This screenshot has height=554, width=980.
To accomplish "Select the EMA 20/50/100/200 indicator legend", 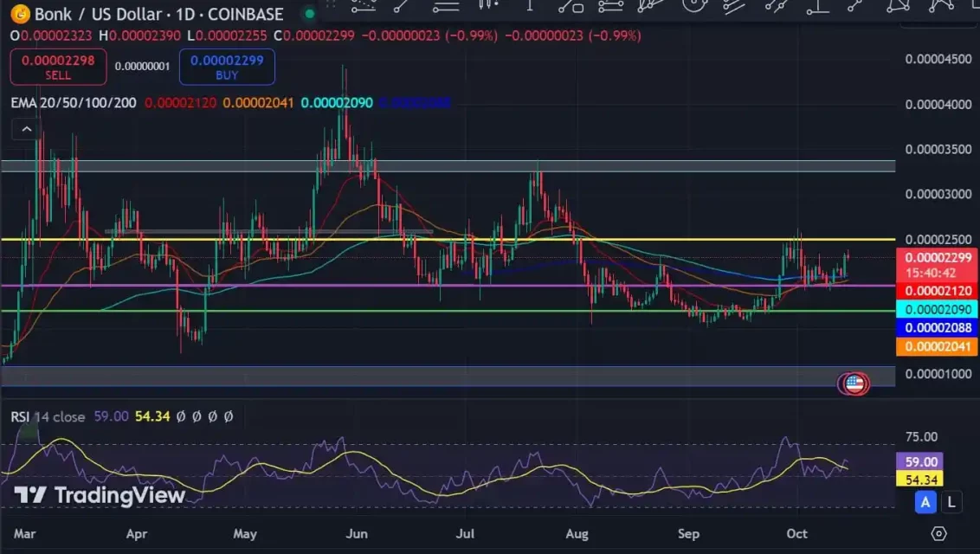I will coord(74,103).
